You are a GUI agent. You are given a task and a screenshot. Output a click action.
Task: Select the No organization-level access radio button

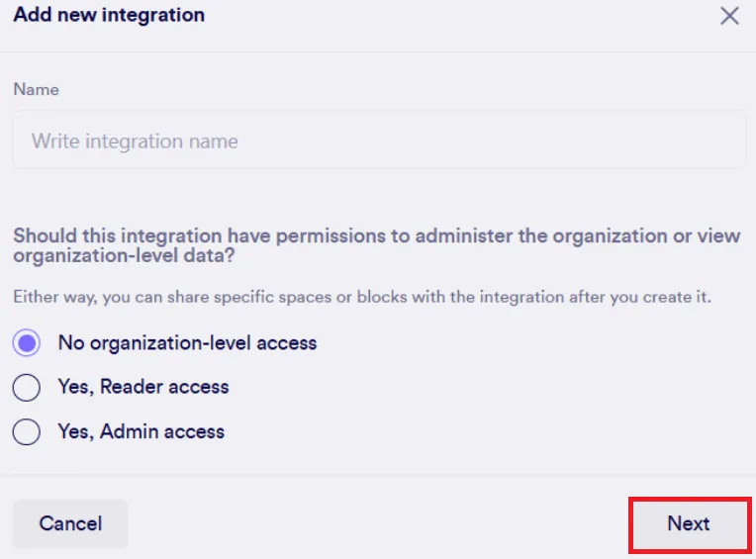(27, 343)
